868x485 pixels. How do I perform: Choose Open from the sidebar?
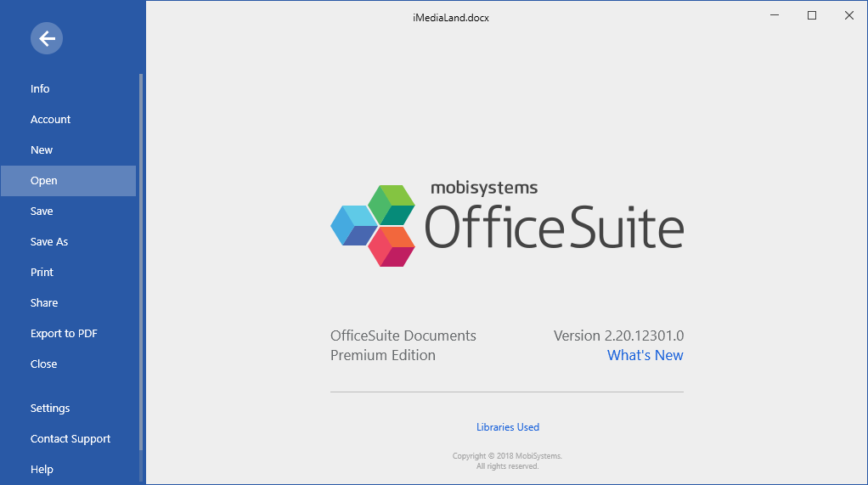coord(68,180)
